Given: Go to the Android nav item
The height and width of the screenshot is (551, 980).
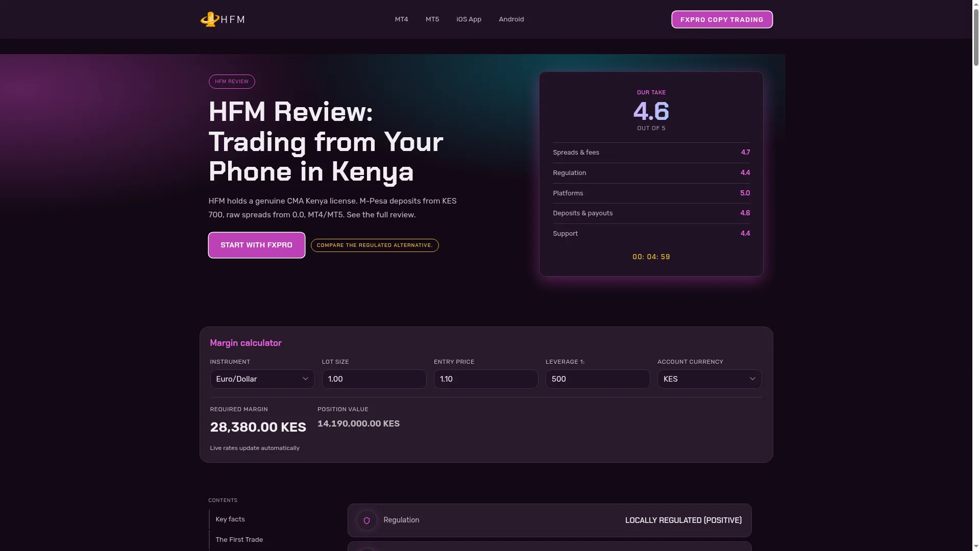Looking at the screenshot, I should [x=511, y=19].
